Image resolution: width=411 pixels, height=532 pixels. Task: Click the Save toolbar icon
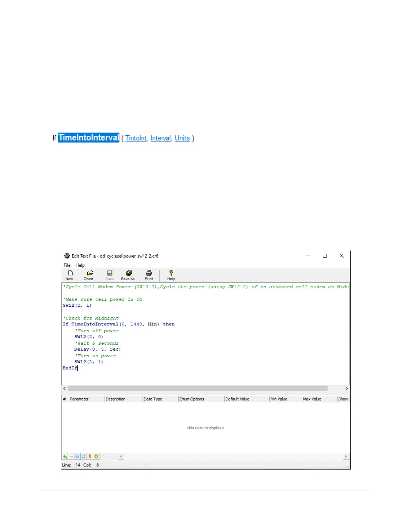(109, 275)
